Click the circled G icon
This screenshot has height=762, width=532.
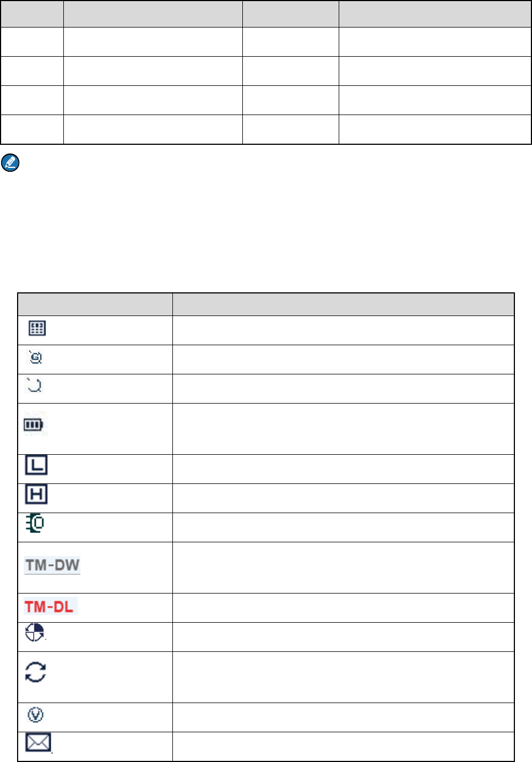click(36, 358)
